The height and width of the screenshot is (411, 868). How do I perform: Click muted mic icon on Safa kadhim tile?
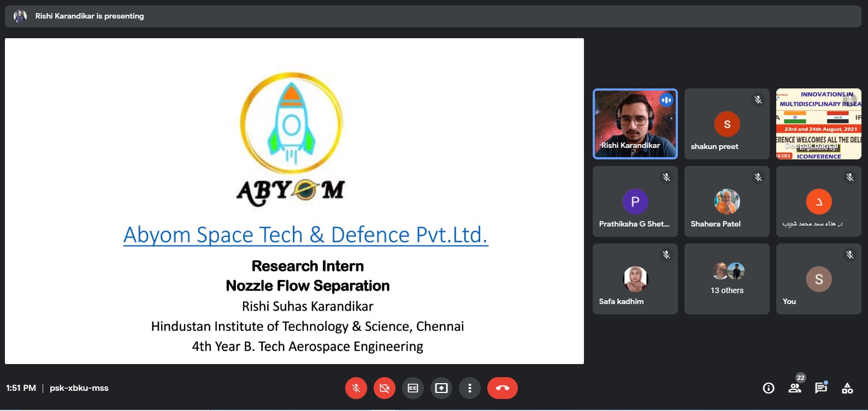point(666,255)
